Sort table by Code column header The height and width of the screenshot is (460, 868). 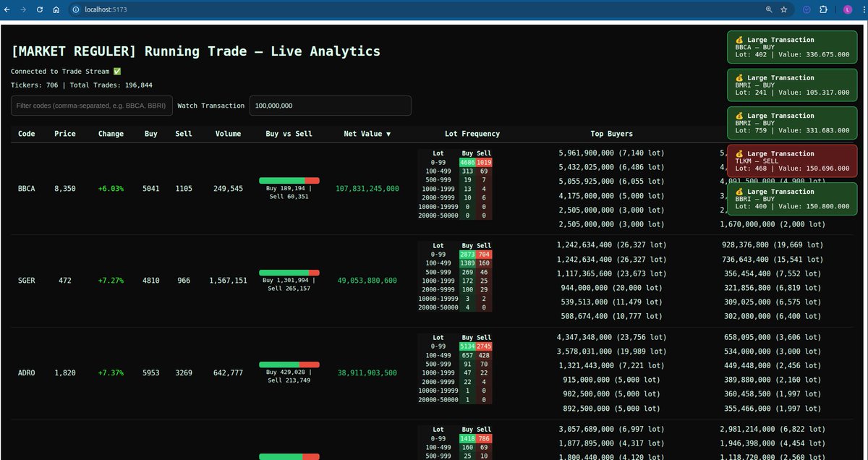pos(27,134)
